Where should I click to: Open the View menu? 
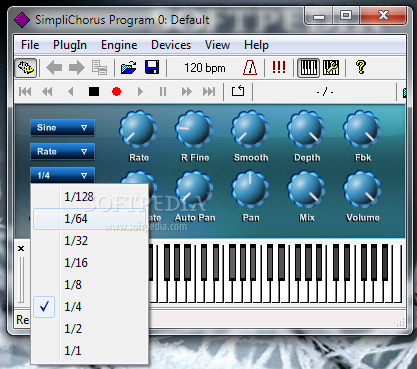pos(217,45)
